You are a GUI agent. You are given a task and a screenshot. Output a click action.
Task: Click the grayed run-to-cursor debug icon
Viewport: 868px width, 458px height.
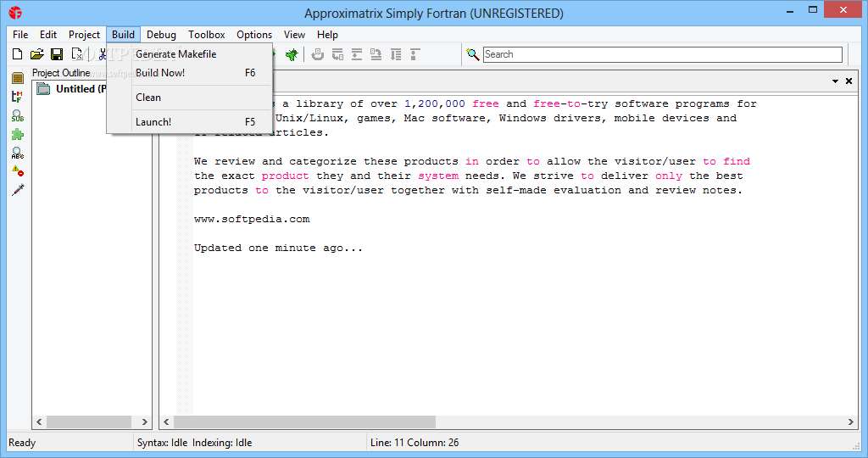(x=396, y=54)
